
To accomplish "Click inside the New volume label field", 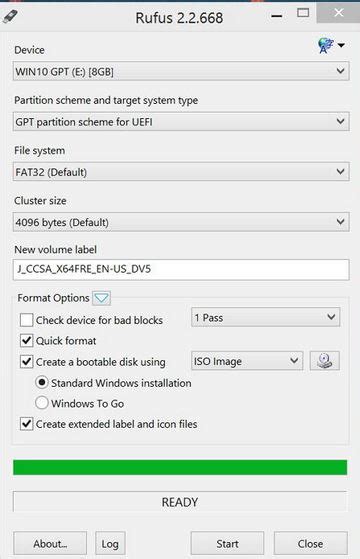I will coord(181,269).
